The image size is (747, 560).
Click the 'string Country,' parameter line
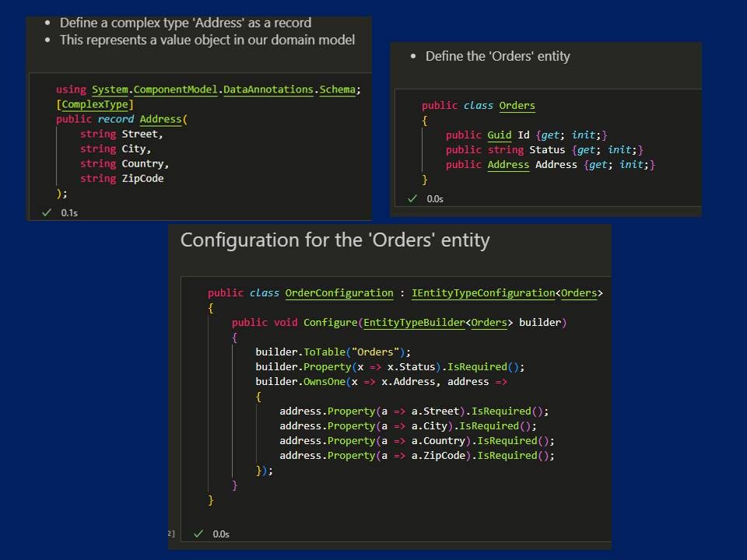coord(124,163)
